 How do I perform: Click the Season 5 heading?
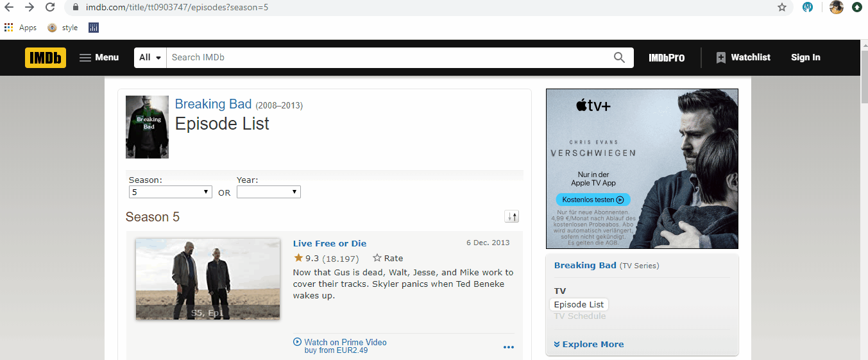tap(153, 217)
